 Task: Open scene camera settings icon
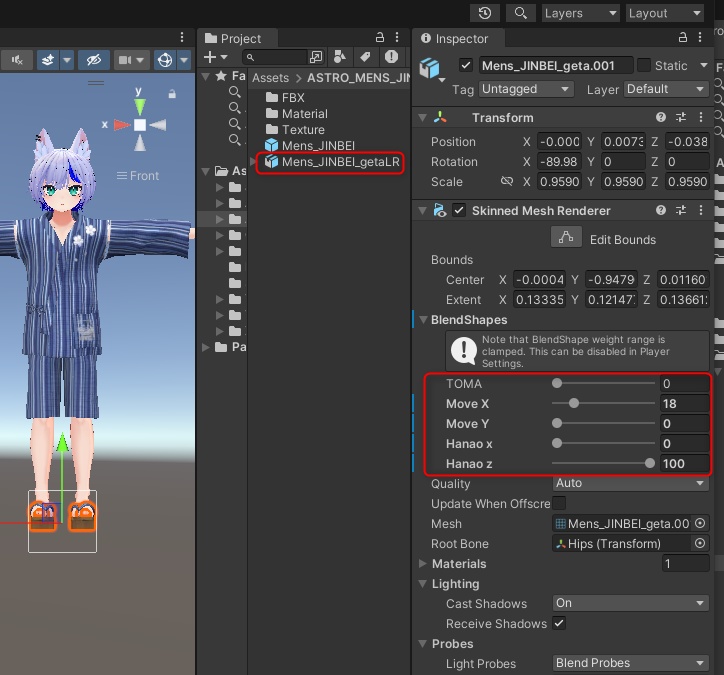coord(125,60)
